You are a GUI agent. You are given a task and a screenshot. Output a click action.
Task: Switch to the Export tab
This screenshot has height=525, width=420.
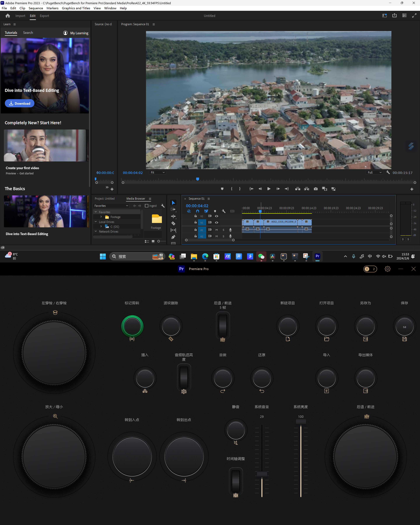click(44, 16)
